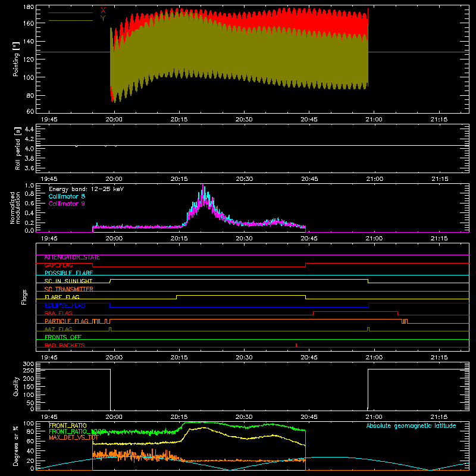The height and width of the screenshot is (476, 476).
Task: Click the 20:30 time label under modulation plot
Action: [x=244, y=239]
